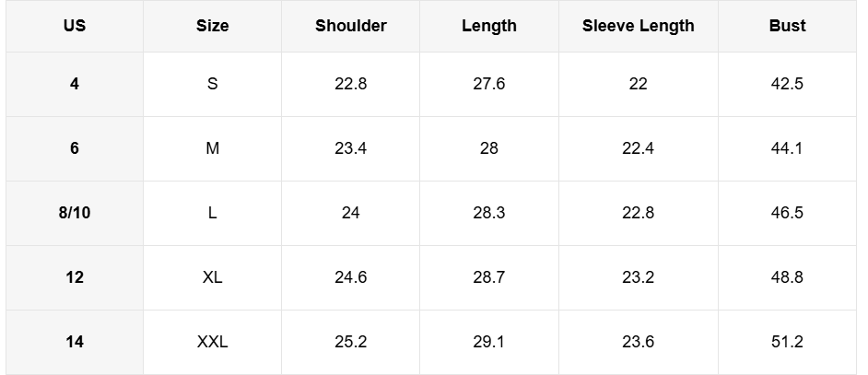Select the bust measurement 51.2
This screenshot has width=868, height=375.
[x=787, y=342]
